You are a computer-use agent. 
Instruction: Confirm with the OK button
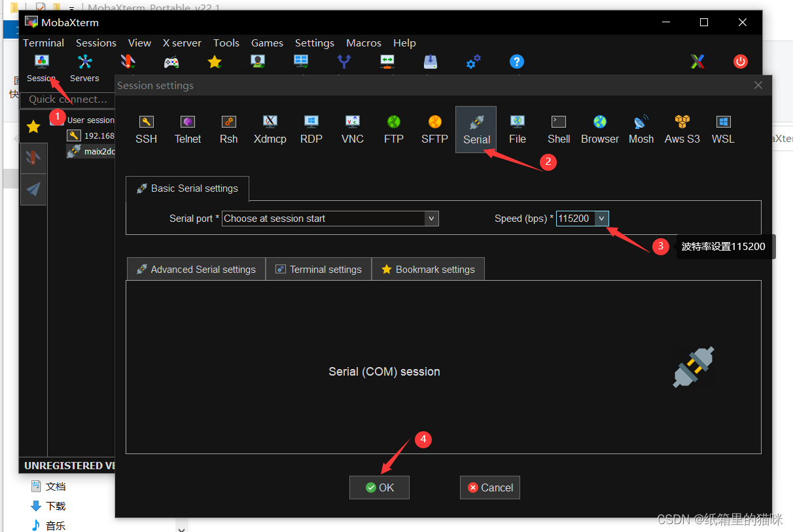pyautogui.click(x=379, y=488)
